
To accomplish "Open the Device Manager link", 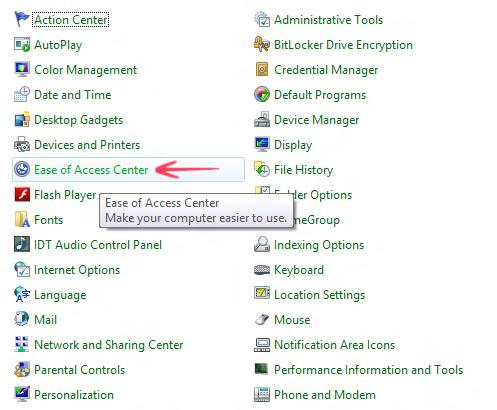I will (x=317, y=120).
